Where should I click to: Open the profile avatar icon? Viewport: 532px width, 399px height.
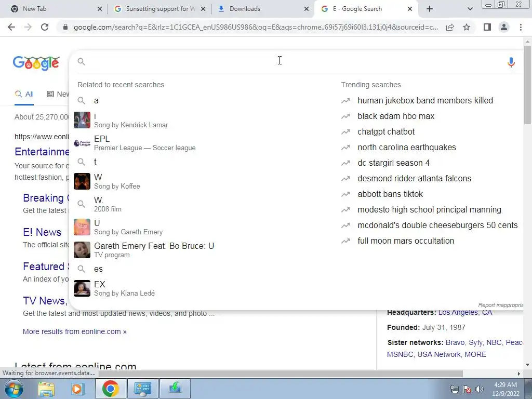pos(504,27)
